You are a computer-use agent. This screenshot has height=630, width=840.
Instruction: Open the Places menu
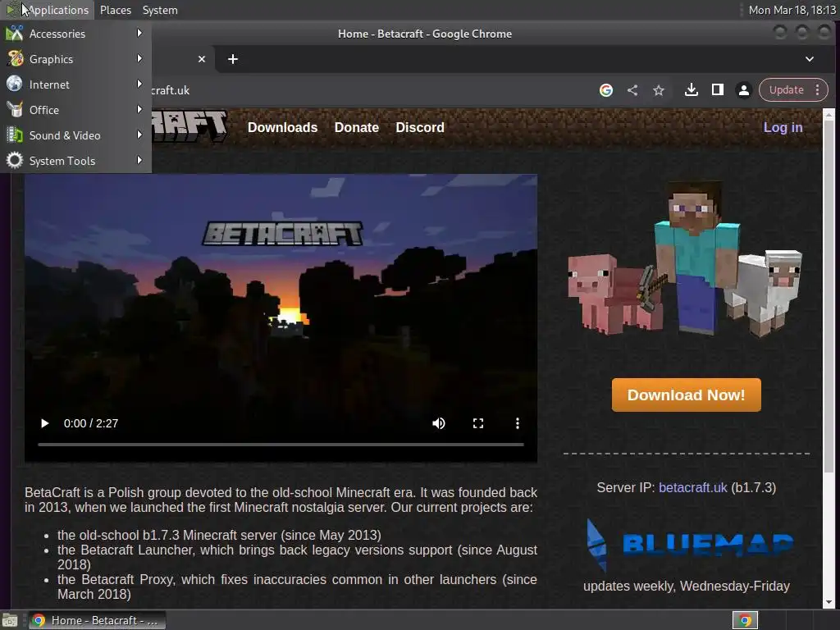[116, 10]
